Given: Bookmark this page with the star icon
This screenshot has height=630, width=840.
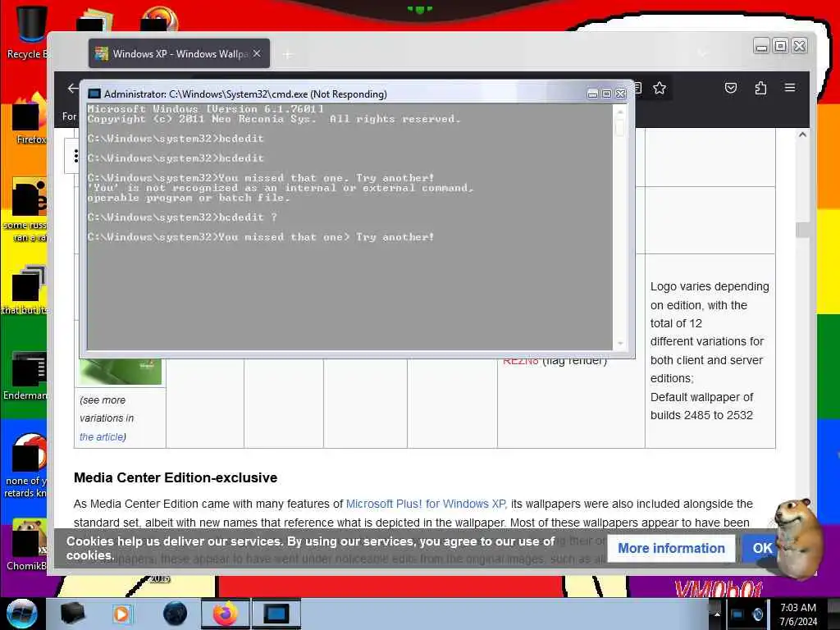Looking at the screenshot, I should [x=660, y=88].
